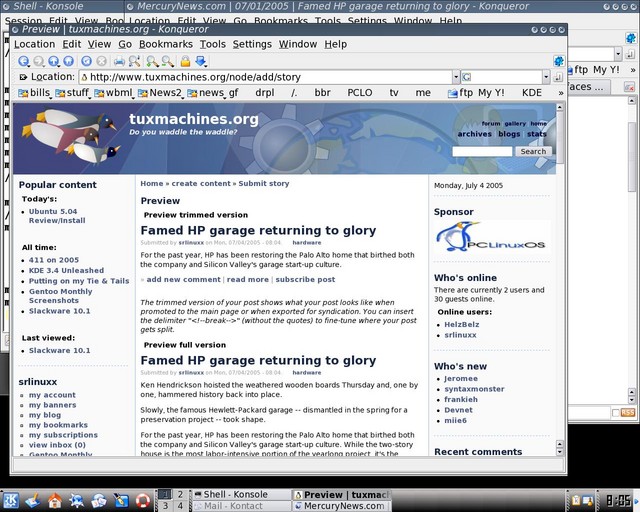Click the Home icon in Konqueror toolbar

click(x=68, y=61)
